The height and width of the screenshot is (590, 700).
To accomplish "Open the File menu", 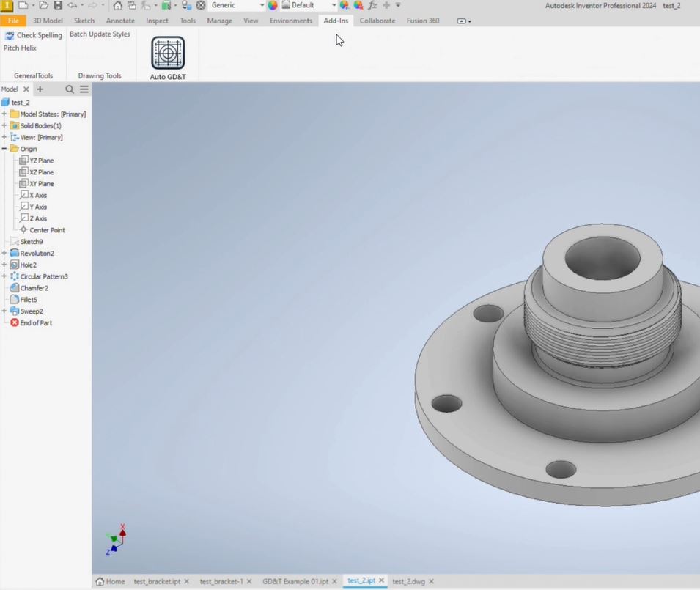I will (x=13, y=21).
